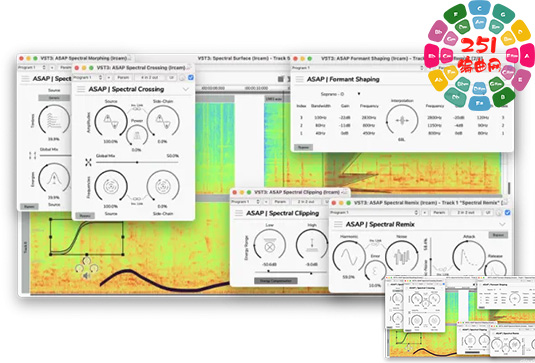
Task: Click the 2830Hz frequency cell in Formant Shaping
Action: pos(369,117)
